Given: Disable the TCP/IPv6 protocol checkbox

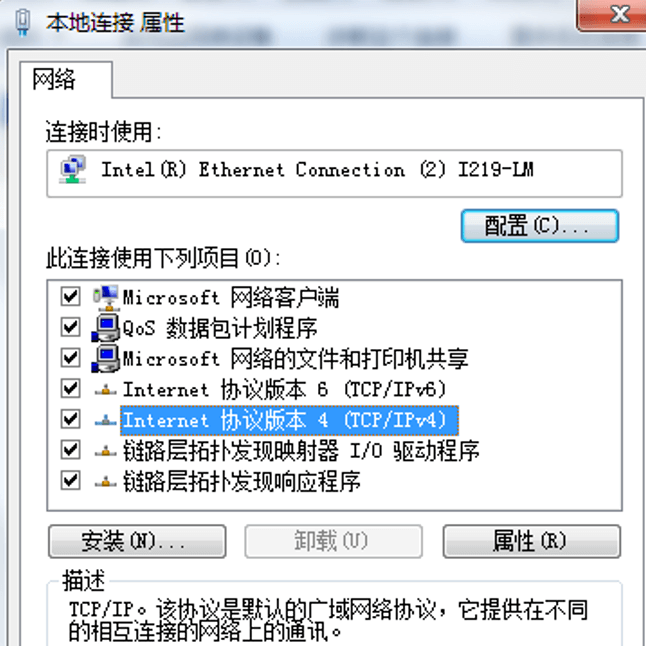Looking at the screenshot, I should point(70,389).
